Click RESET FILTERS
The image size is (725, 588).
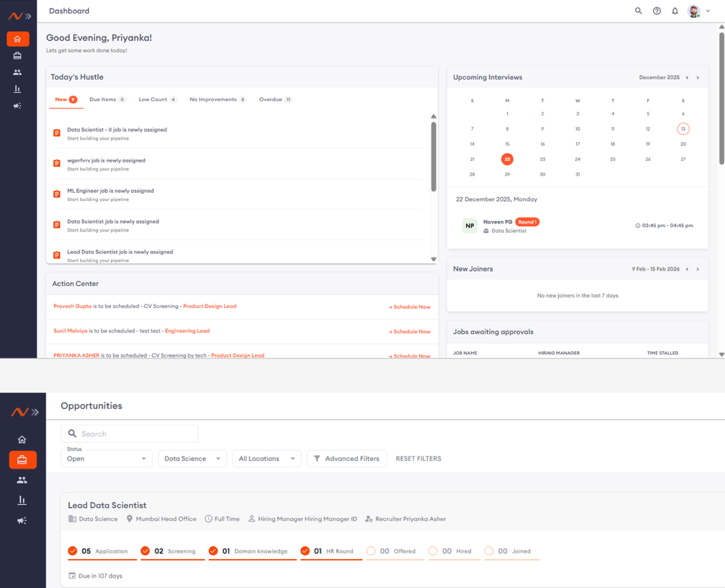(419, 459)
